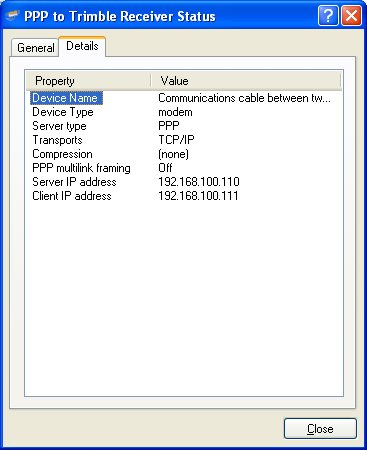
Task: Click the value 192.168.100.110
Action: (199, 182)
